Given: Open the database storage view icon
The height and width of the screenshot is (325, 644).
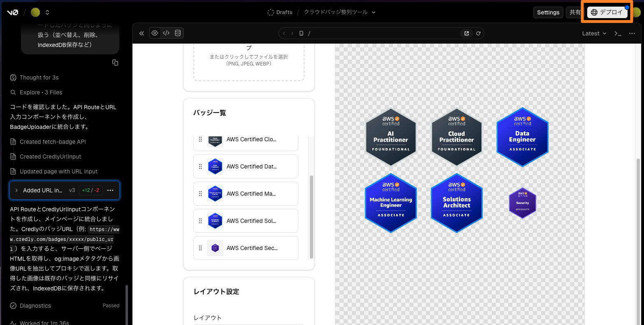Looking at the screenshot, I should coord(178,33).
